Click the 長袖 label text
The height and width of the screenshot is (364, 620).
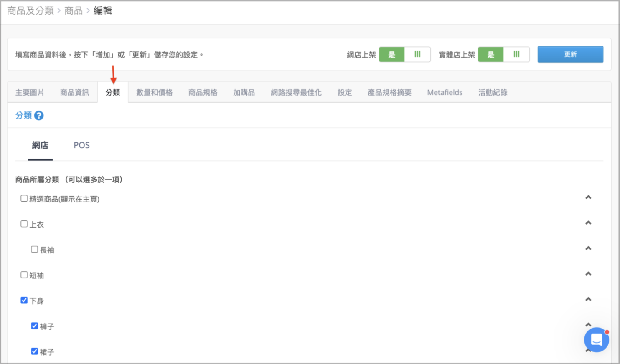click(x=47, y=250)
